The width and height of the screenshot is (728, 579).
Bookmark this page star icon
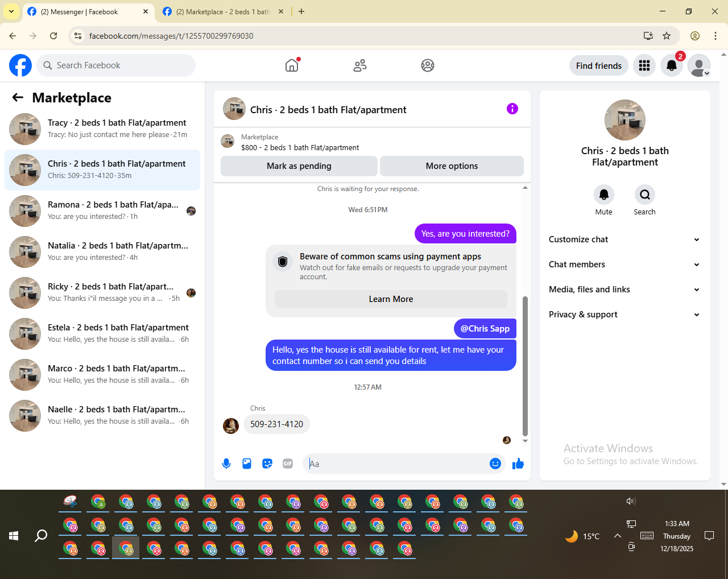pos(667,36)
